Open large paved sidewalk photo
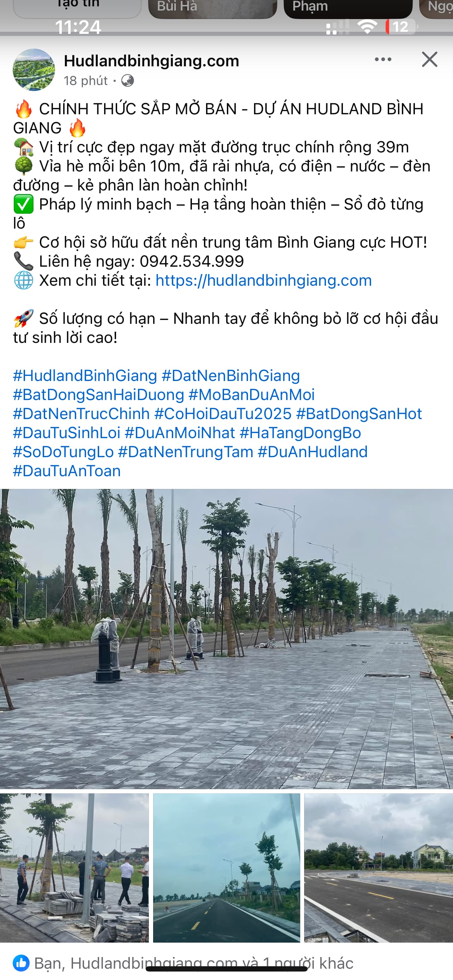Screen dimensions: 453x980 [226, 639]
